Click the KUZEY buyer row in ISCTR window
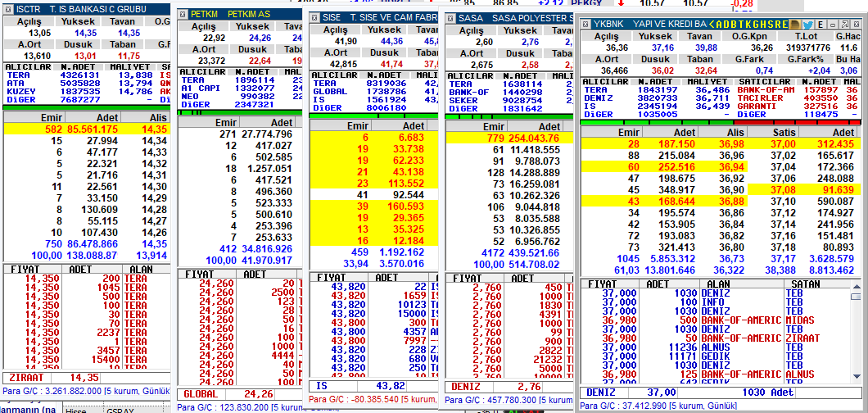This screenshot has height=413, width=868. point(86,91)
